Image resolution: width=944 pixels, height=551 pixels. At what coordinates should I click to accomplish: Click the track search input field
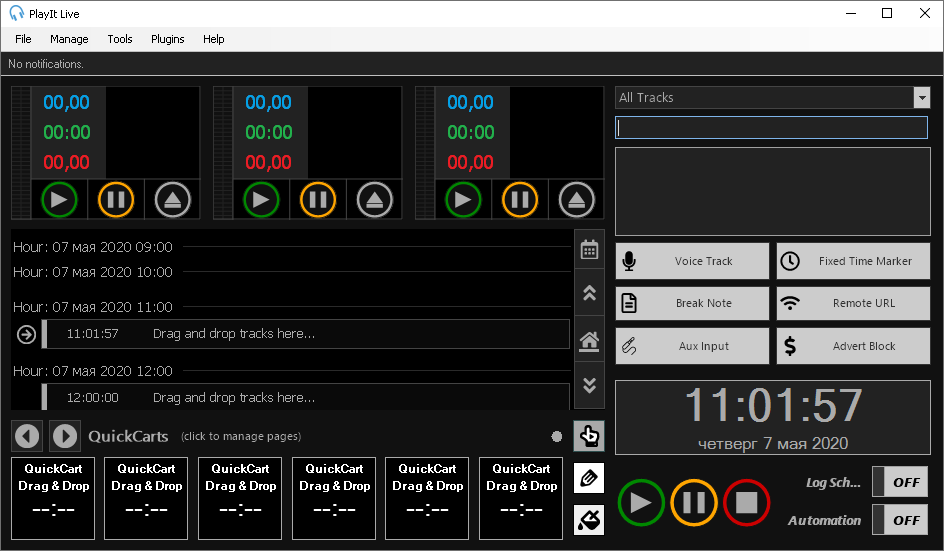(x=771, y=128)
